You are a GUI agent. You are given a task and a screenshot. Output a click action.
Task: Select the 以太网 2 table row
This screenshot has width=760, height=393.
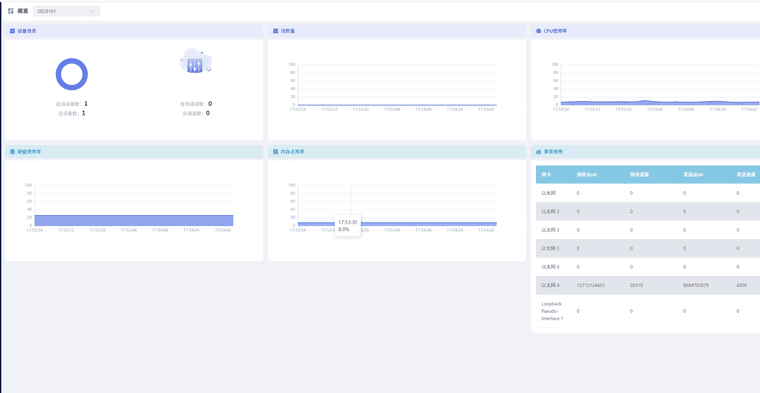(x=648, y=211)
